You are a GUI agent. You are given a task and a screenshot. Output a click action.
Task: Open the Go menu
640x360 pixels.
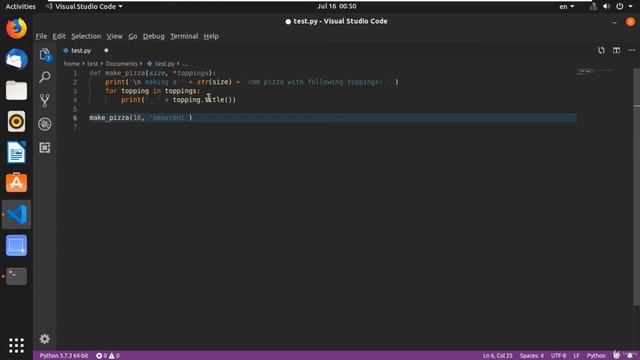(x=133, y=36)
